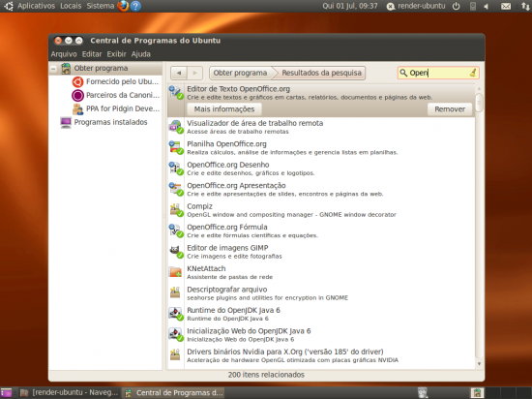Open the Aplicativos panel menu
532x399 pixels.
(36, 6)
